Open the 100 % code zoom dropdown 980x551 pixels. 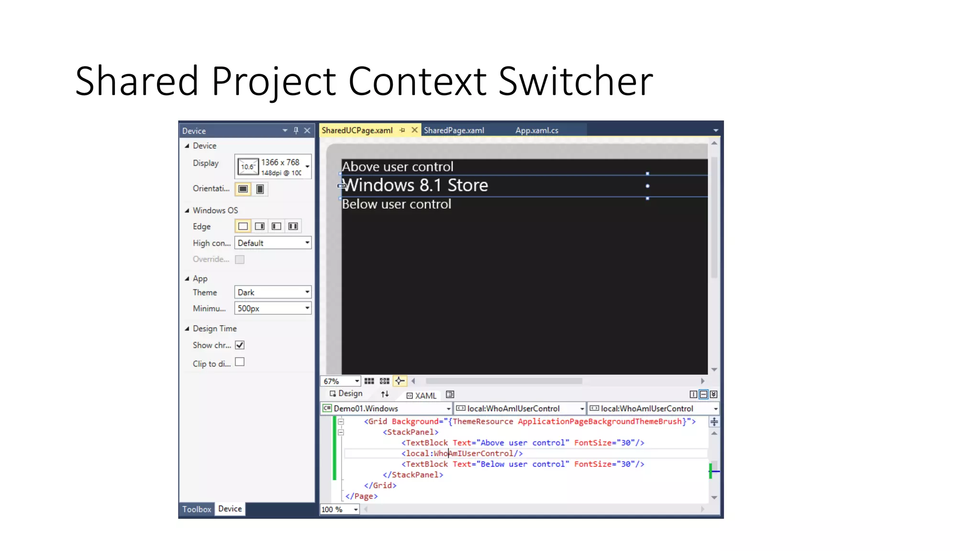pyautogui.click(x=340, y=510)
